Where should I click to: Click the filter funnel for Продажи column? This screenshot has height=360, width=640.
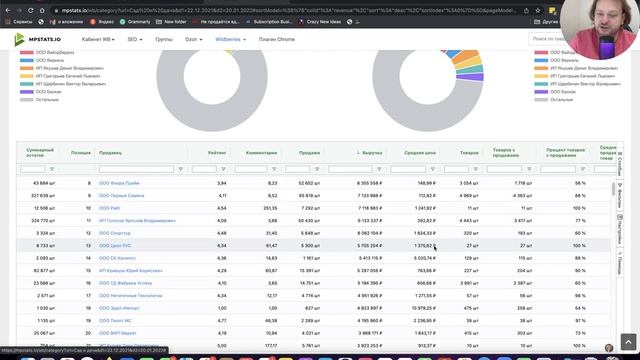pyautogui.click(x=317, y=169)
